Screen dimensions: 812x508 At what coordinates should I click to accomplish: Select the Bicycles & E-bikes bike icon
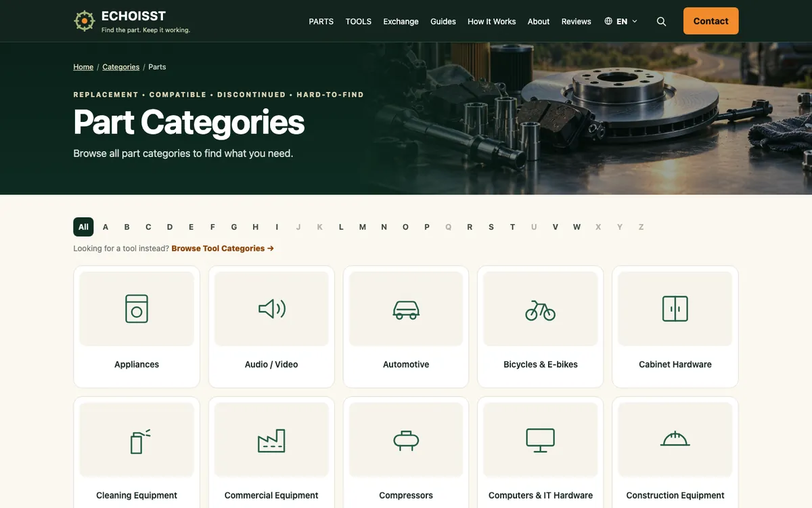coord(541,310)
